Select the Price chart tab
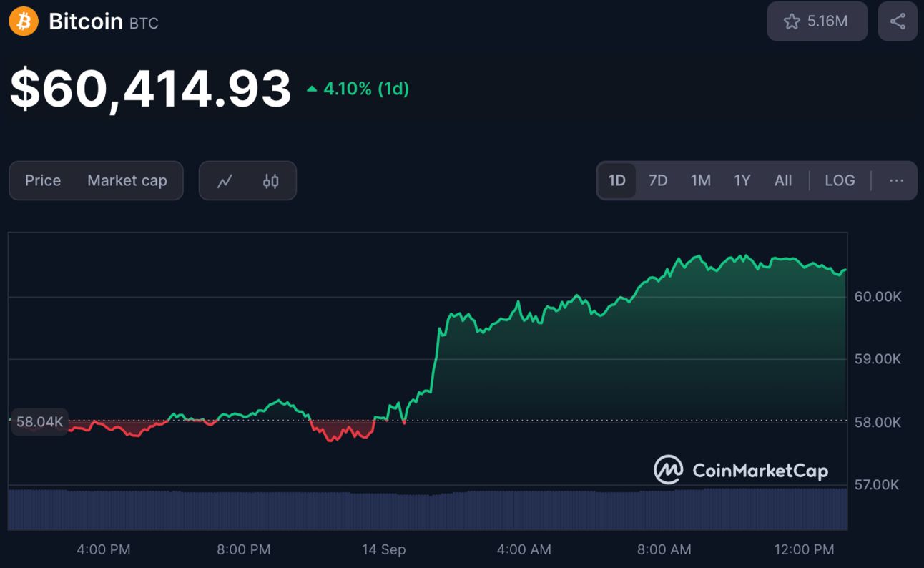Image resolution: width=924 pixels, height=568 pixels. [x=43, y=181]
